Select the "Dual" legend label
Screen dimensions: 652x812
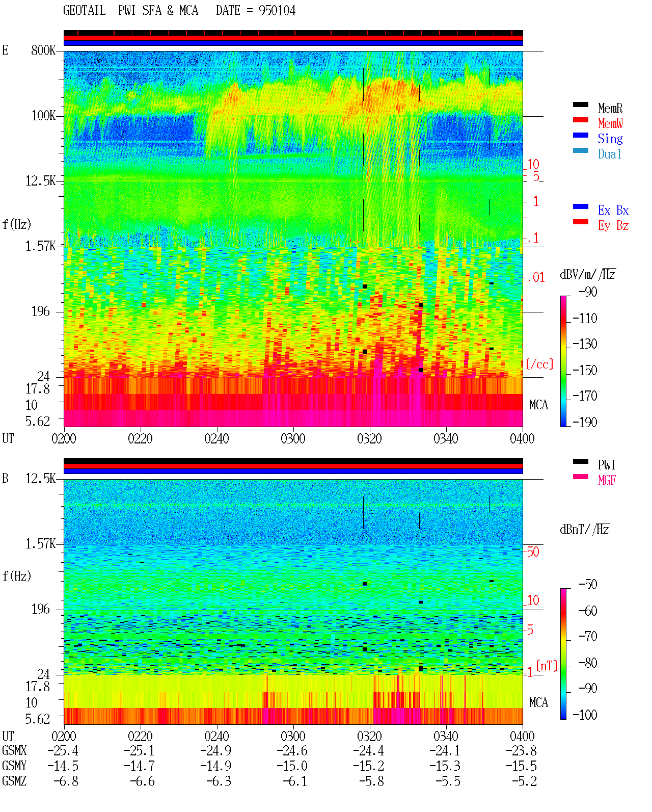[610, 154]
